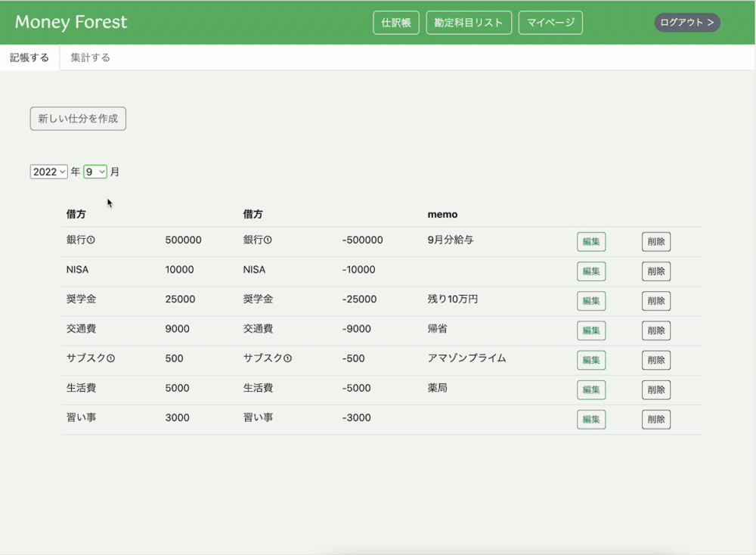Image resolution: width=756 pixels, height=555 pixels.
Task: Edit the NISA entry
Action: [590, 271]
